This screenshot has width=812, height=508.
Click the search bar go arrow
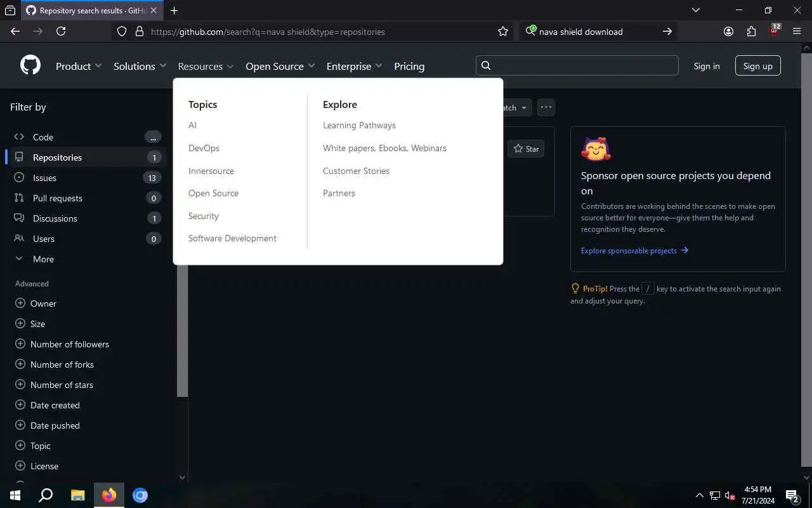(x=667, y=31)
